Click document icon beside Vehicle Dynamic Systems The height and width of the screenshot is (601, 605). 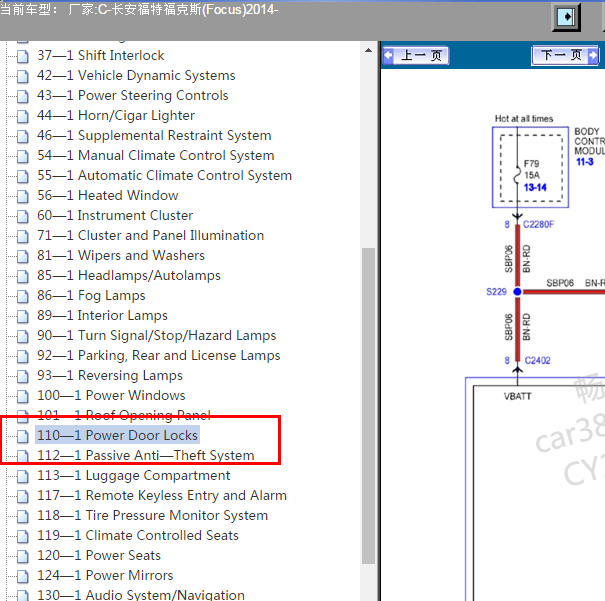pos(23,76)
